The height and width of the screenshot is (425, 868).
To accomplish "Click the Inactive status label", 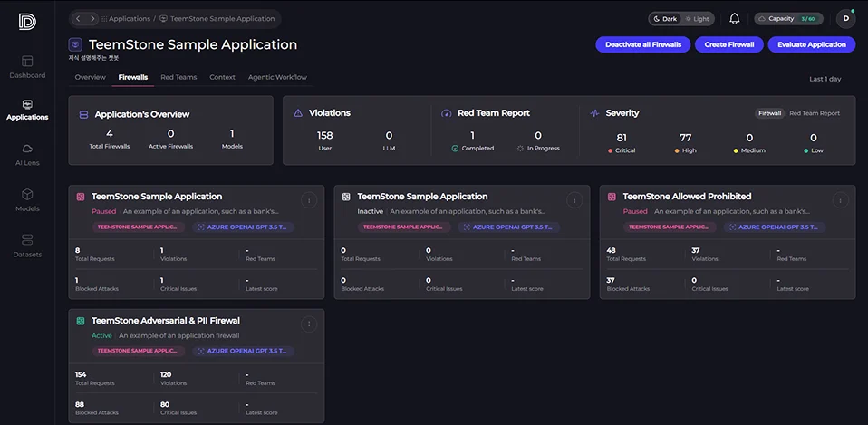I will (371, 211).
